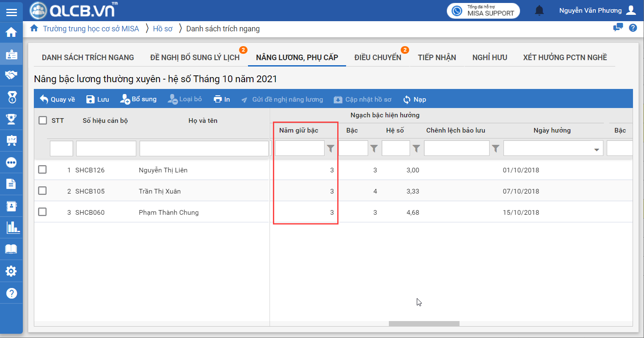Open the feedback chat bubbles icon
Screen dimensions: 644x338
618,28
